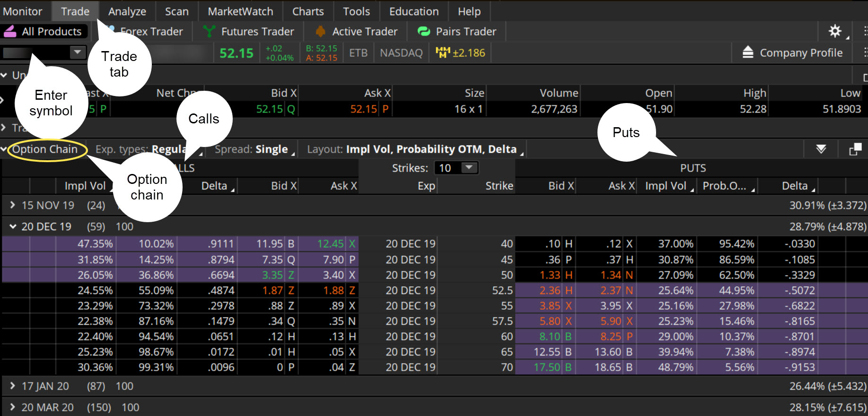The image size is (868, 416).
Task: Open Pairs Trader via its green swap icon
Action: (x=424, y=32)
